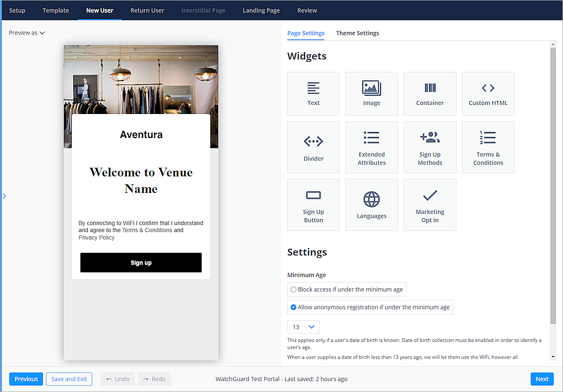Insert a Divider widget

313,147
